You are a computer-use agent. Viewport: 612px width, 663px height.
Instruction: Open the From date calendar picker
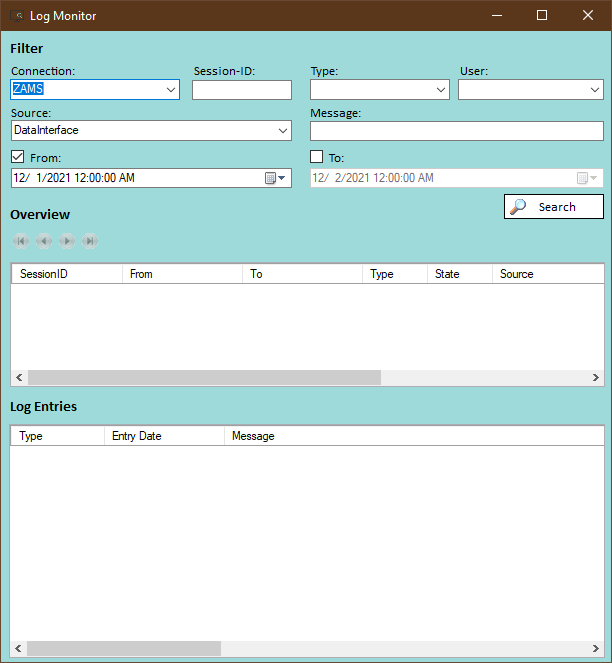pos(275,178)
